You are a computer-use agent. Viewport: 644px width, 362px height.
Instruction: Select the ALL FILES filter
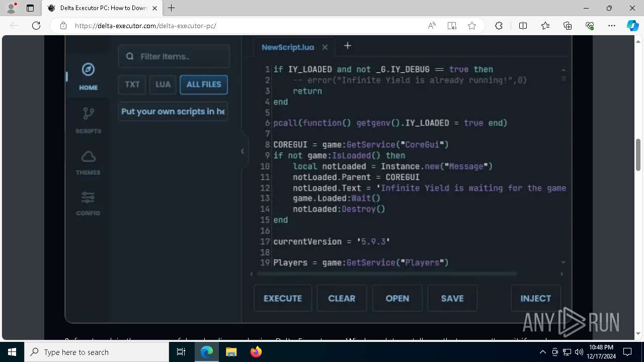point(204,84)
